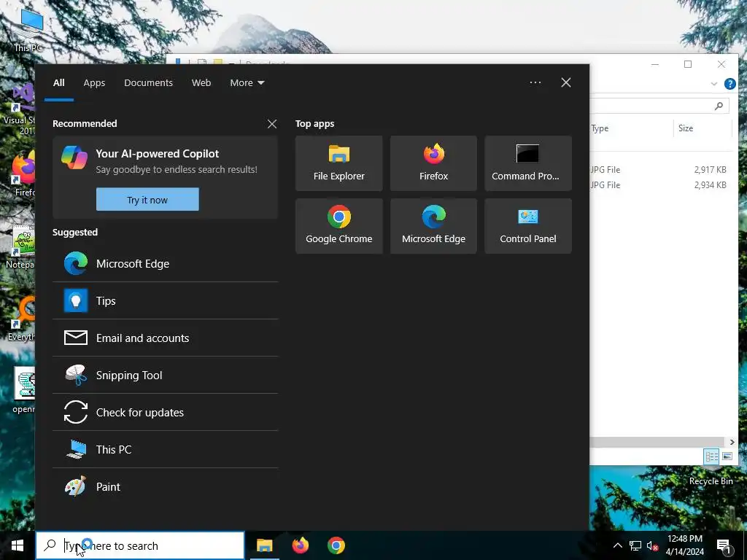Open File Explorer on the taskbar
Screen dimensions: 747x560
point(264,545)
